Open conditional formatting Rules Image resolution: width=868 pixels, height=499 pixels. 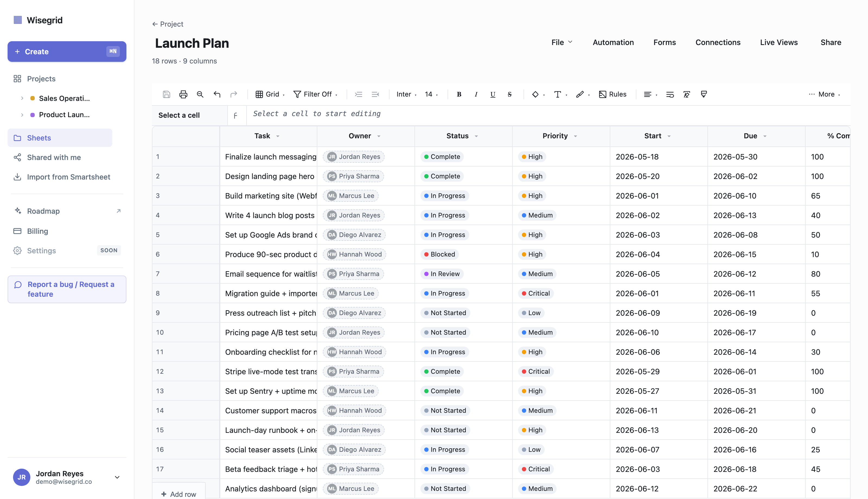tap(612, 94)
